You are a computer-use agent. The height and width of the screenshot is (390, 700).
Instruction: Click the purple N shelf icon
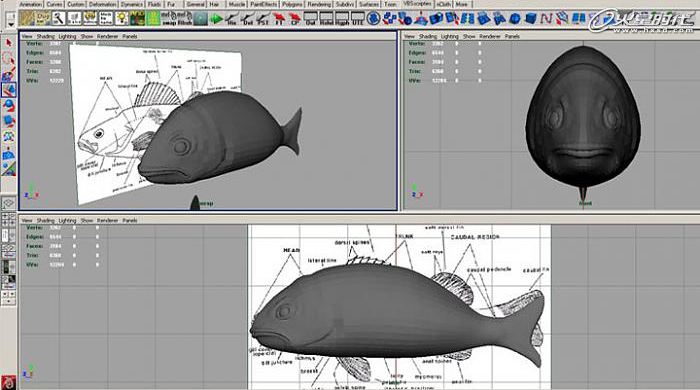[546, 18]
